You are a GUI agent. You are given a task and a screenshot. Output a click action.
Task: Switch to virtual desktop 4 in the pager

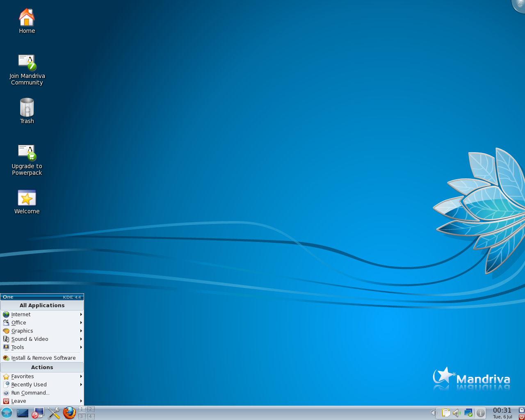(90, 416)
